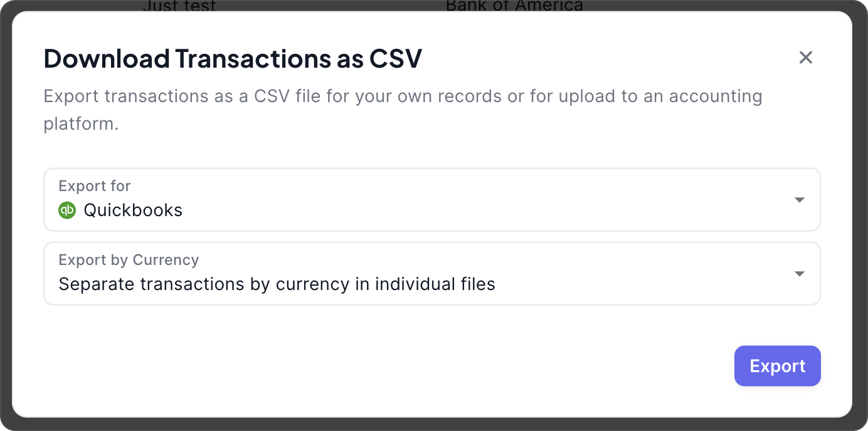868x431 pixels.
Task: Click the Export for dropdown arrow
Action: tap(799, 200)
